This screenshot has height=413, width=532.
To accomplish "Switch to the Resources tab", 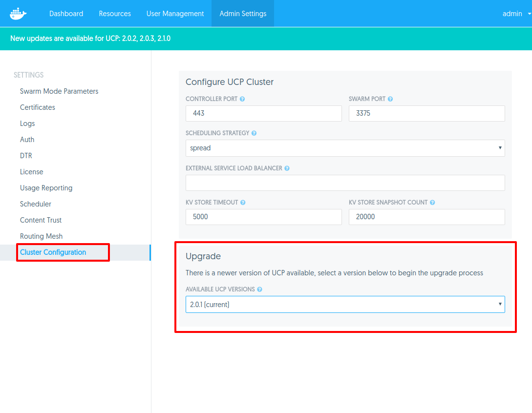I will coord(115,14).
